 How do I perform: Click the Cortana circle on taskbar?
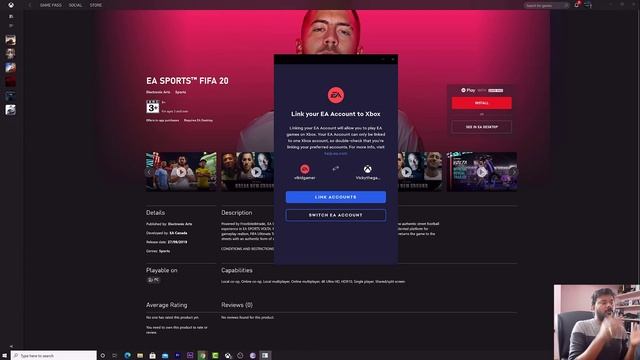(x=102, y=356)
